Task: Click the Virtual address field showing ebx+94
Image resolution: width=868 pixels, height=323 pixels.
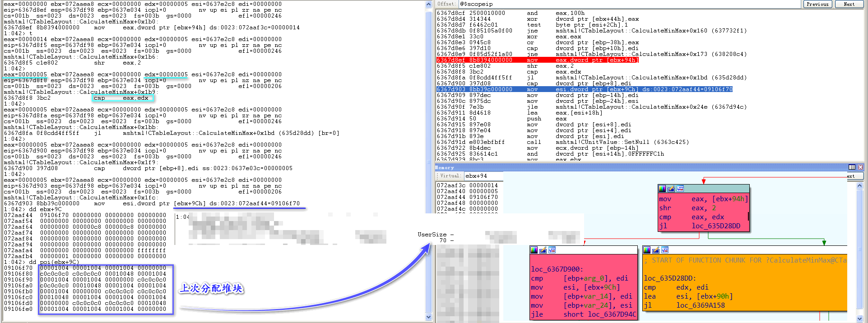Action: click(483, 176)
